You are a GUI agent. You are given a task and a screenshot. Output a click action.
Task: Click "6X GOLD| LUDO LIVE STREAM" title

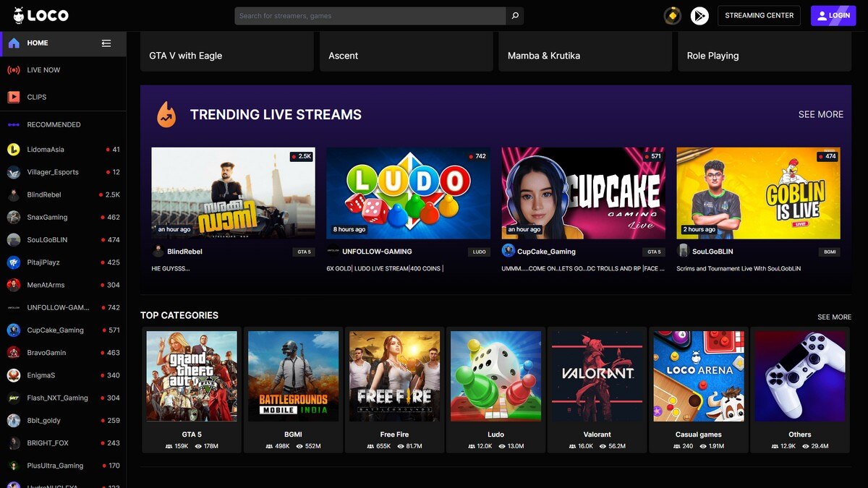[x=385, y=269]
